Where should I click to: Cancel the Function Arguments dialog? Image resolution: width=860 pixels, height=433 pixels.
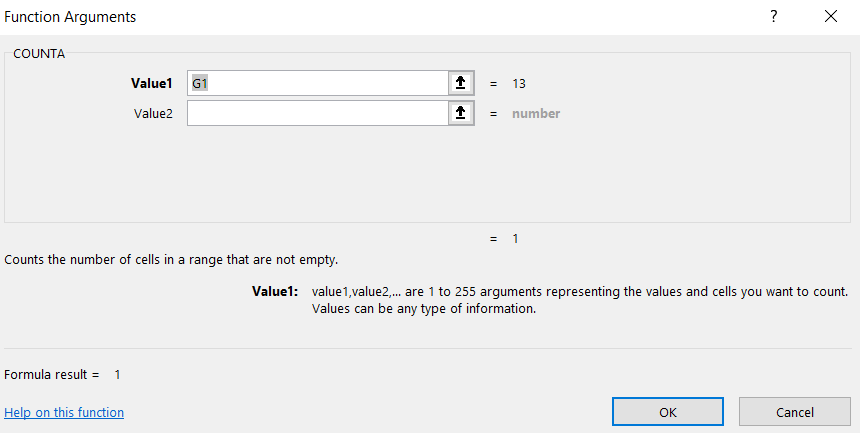point(795,412)
